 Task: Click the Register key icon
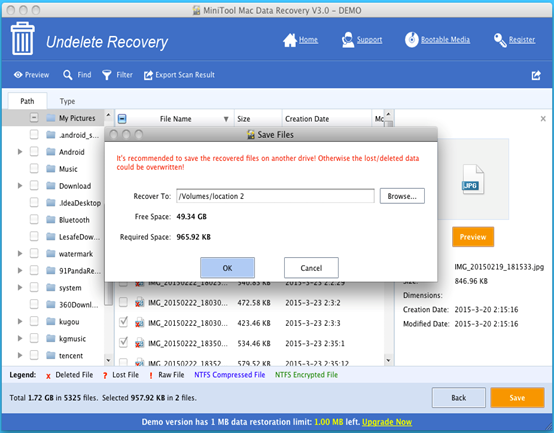click(x=500, y=40)
